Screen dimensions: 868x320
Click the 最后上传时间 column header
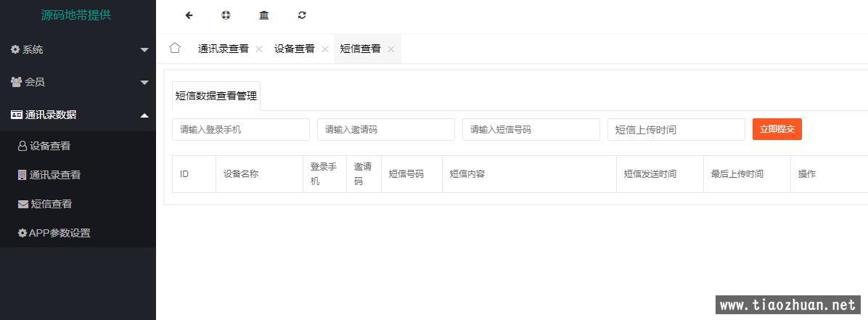tap(747, 174)
